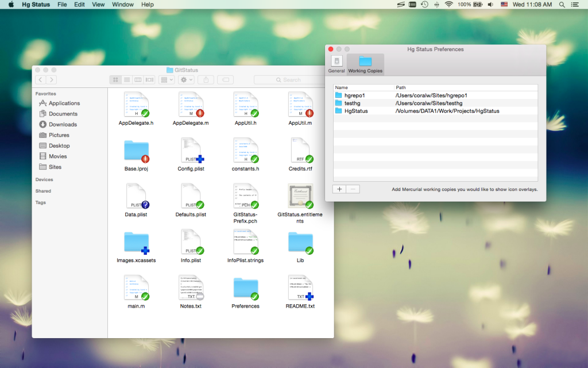Click the Finder search field
Image resolution: width=588 pixels, height=368 pixels.
(289, 79)
